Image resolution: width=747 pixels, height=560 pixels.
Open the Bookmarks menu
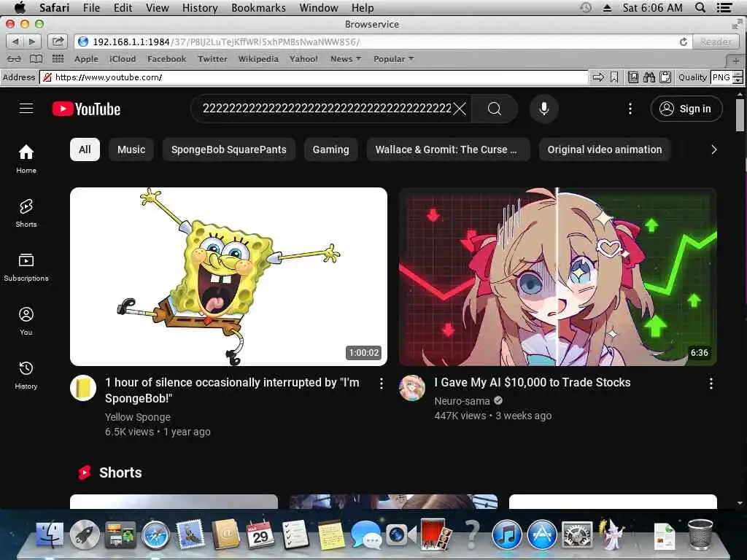point(259,7)
